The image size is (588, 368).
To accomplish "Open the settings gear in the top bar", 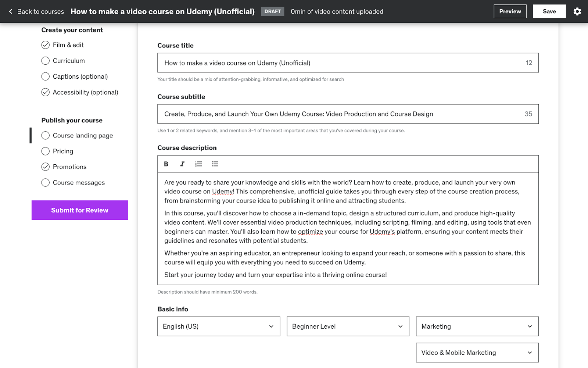I will [577, 11].
